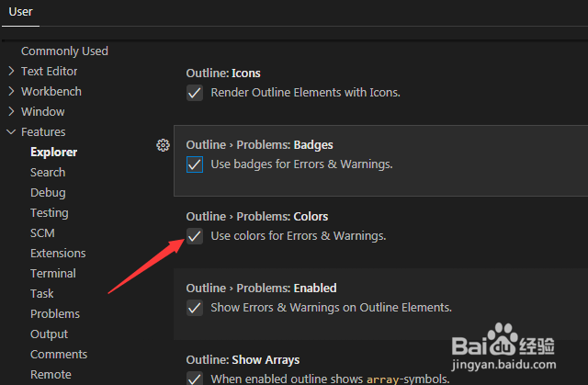The height and width of the screenshot is (385, 588).
Task: Open the Debug settings section
Action: click(48, 193)
